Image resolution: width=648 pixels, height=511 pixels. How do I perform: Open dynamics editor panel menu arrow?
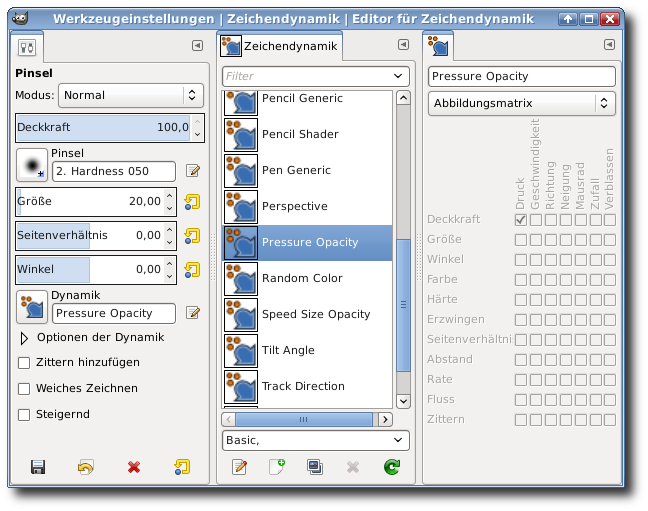pyautogui.click(x=609, y=45)
